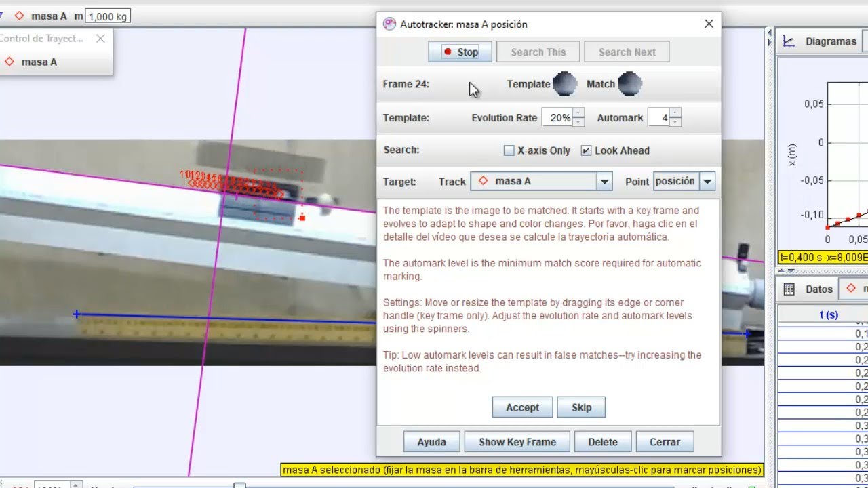Click the Datos table icon

tap(789, 289)
